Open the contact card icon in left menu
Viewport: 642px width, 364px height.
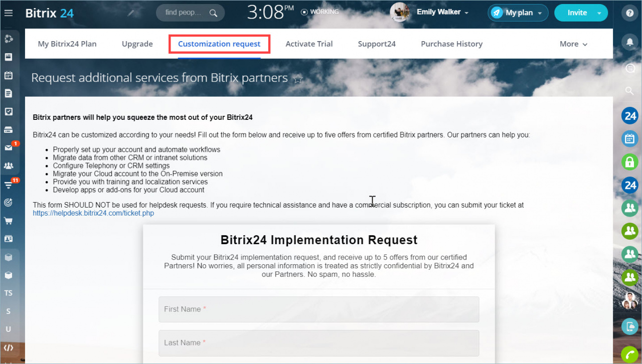click(x=9, y=239)
